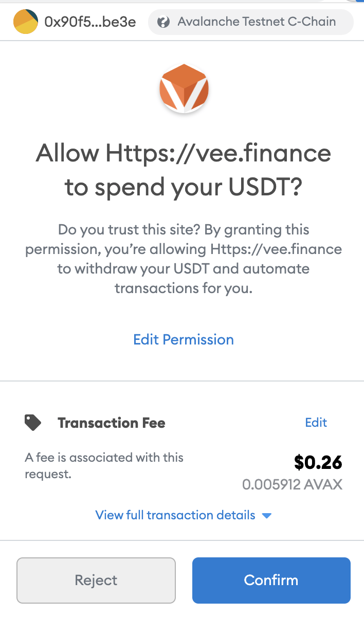Click the blue triangle next to transaction details
This screenshot has width=364, height=617.
[267, 515]
